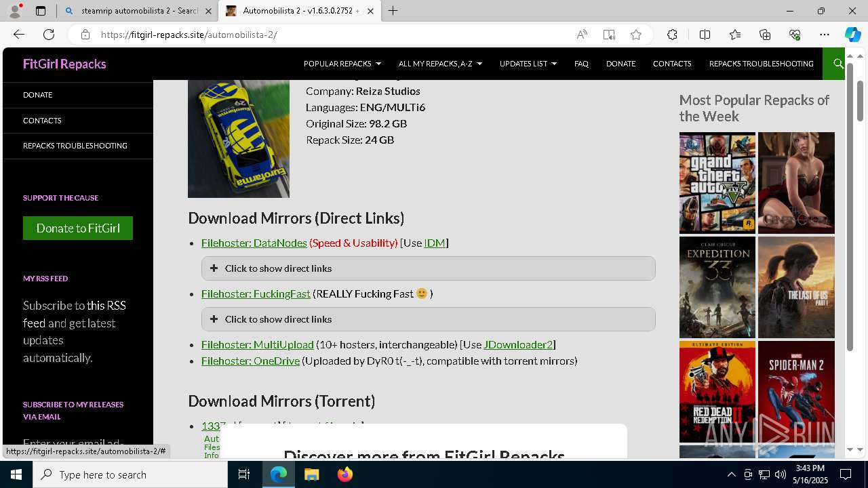
Task: Open profile avatar icon
Action: [x=15, y=11]
